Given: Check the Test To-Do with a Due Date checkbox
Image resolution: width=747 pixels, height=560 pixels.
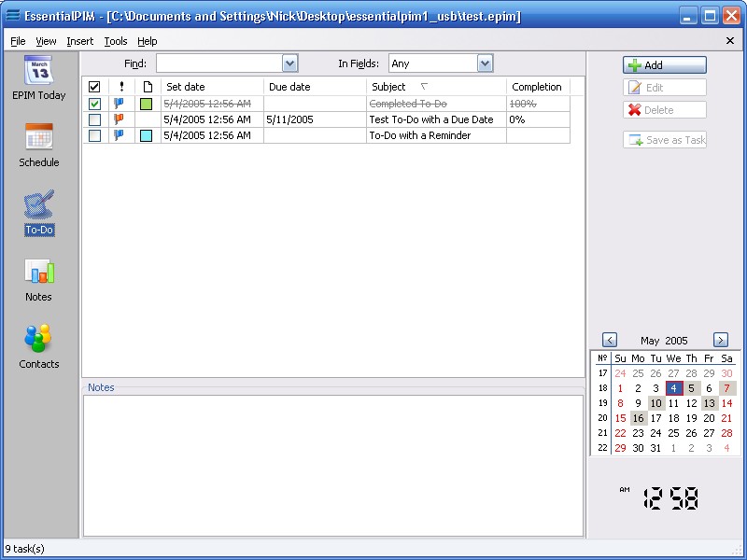Looking at the screenshot, I should click(95, 119).
